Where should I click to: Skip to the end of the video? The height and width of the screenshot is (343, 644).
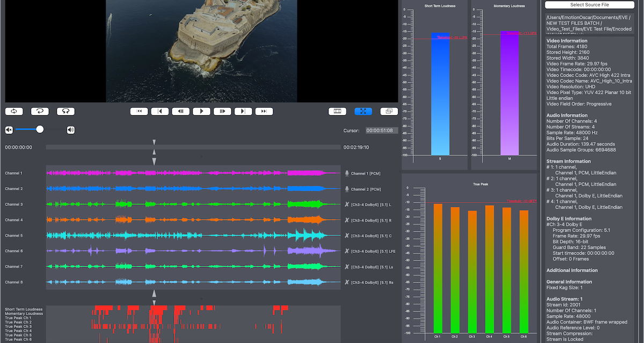264,111
